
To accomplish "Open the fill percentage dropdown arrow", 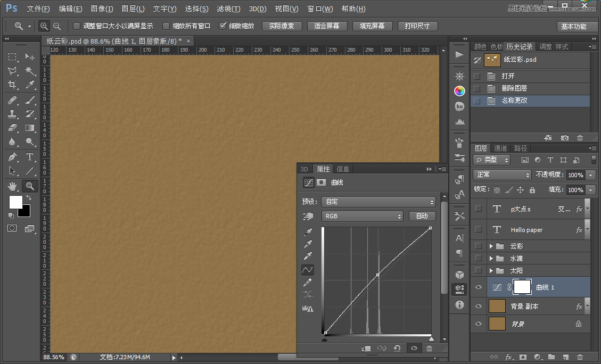I will tap(591, 189).
